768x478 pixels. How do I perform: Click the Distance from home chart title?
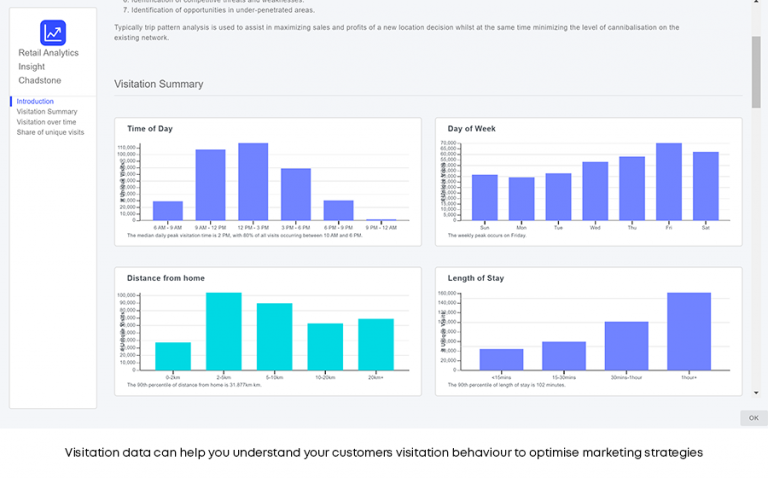point(166,277)
